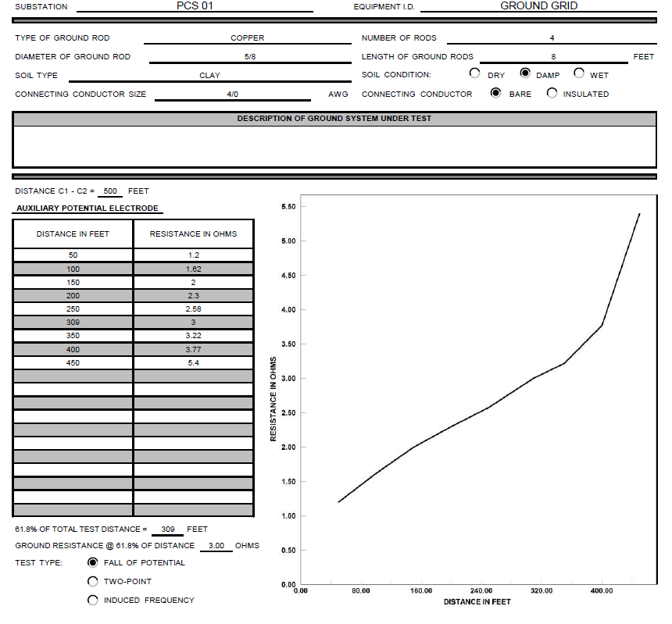
Task: Click the Substation field showing PCS 01
Action: point(195,6)
